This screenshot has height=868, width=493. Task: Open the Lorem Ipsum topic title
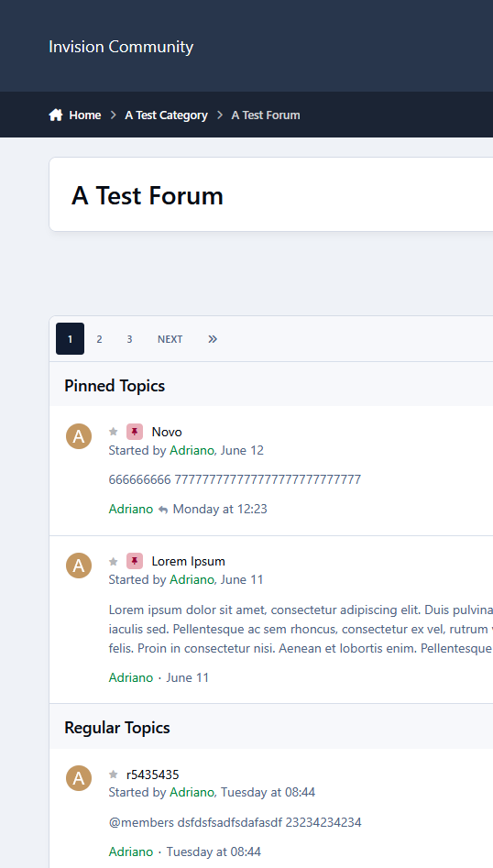[188, 561]
